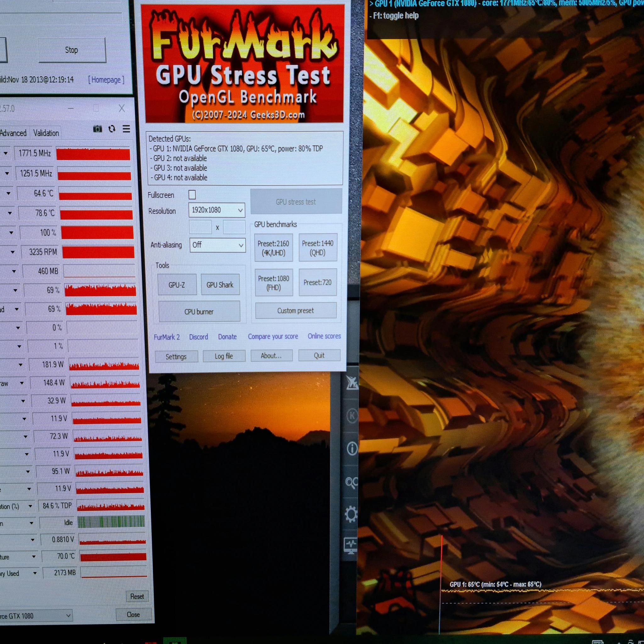Click the Reset button in GPU-Z sensors
This screenshot has width=644, height=644.
(137, 596)
